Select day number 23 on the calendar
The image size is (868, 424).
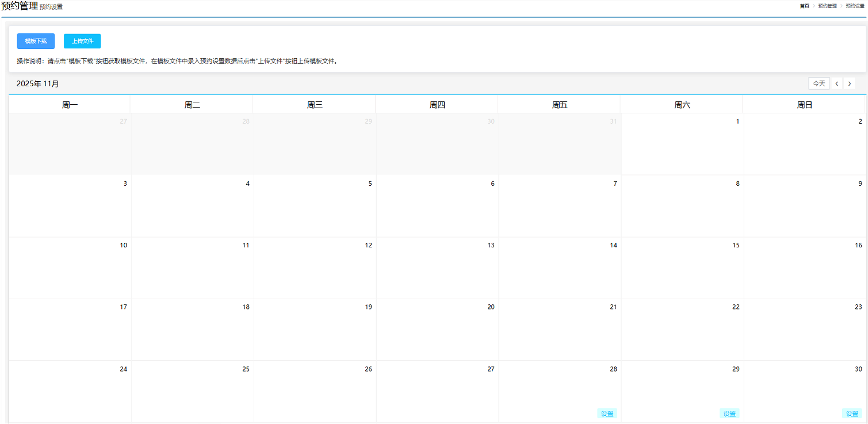click(859, 307)
